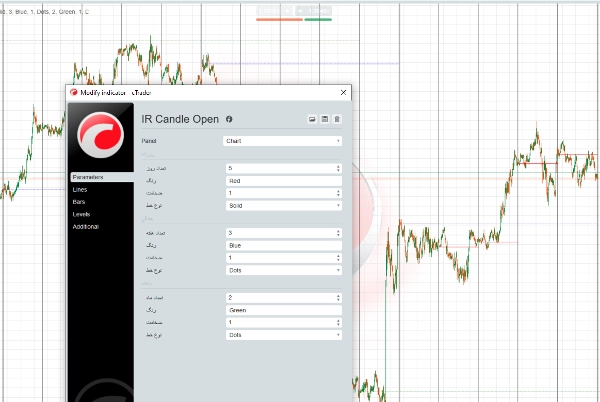600x402 pixels.
Task: Click the spinner arrows on the field showing 5
Action: (338, 168)
